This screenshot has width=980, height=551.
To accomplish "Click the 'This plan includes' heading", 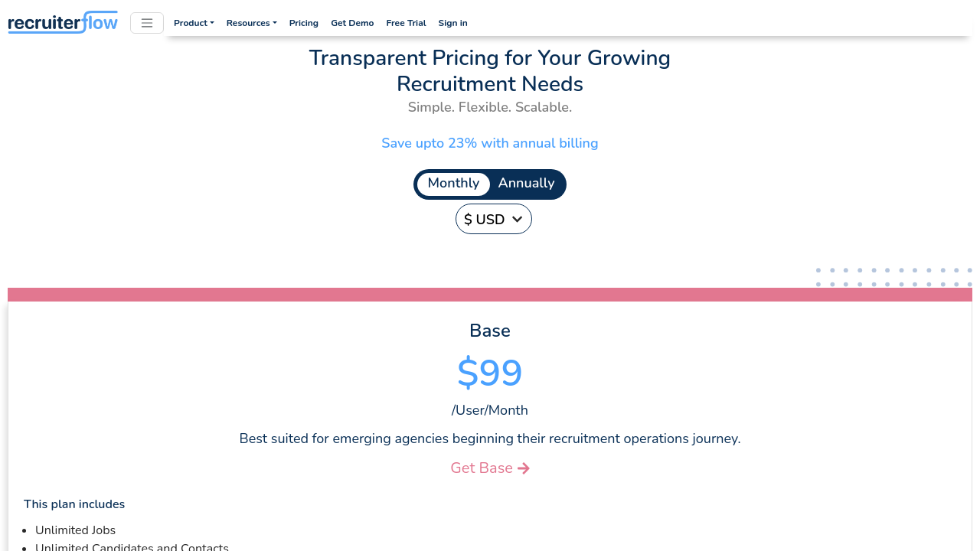I will (x=74, y=504).
